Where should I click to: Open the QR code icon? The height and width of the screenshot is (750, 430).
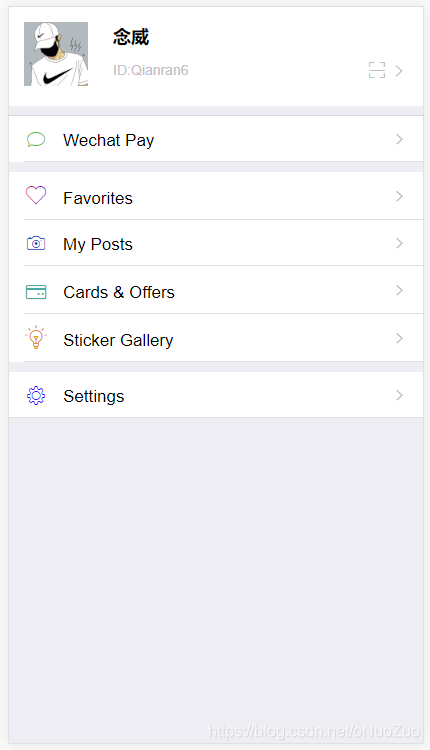377,70
